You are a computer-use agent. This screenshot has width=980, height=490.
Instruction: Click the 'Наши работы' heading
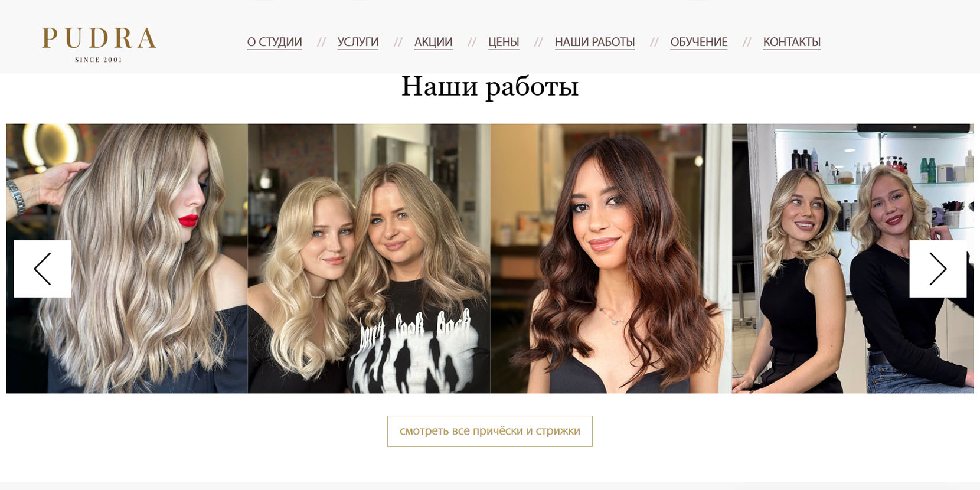click(x=490, y=86)
